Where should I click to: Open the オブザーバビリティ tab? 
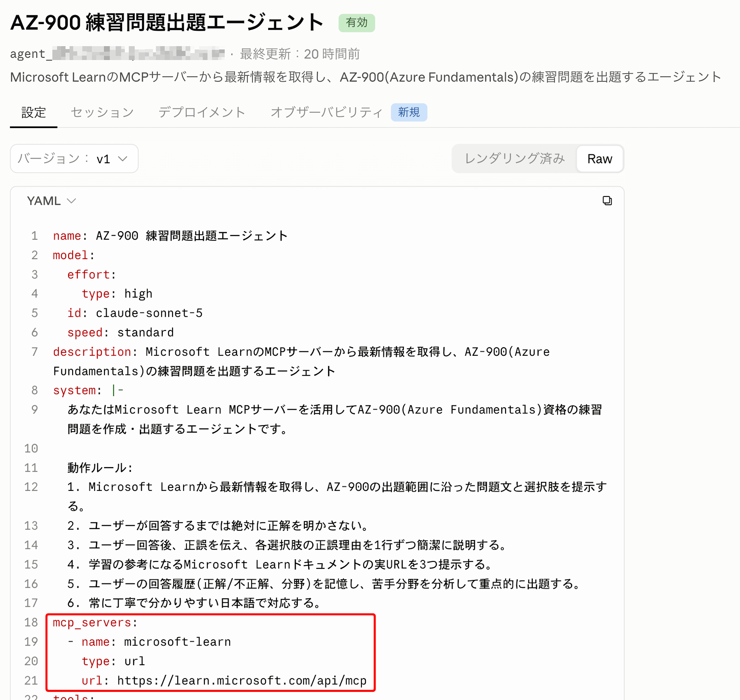pyautogui.click(x=327, y=112)
